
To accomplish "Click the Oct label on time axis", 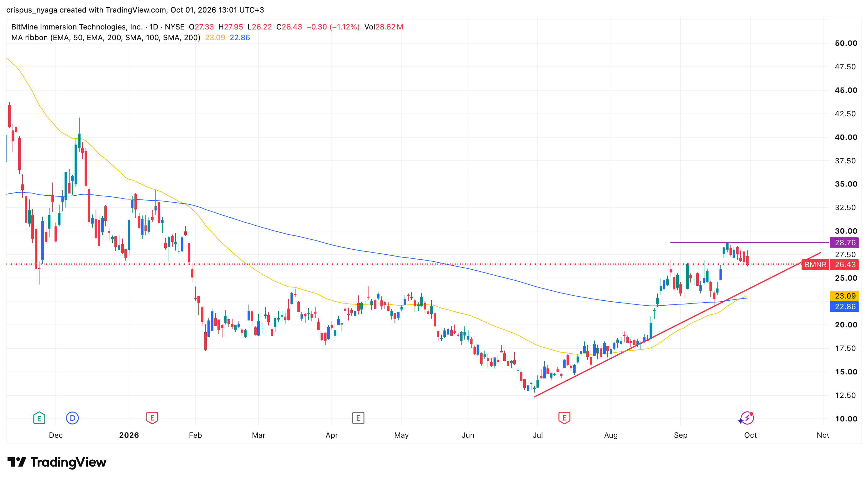I will 750,435.
